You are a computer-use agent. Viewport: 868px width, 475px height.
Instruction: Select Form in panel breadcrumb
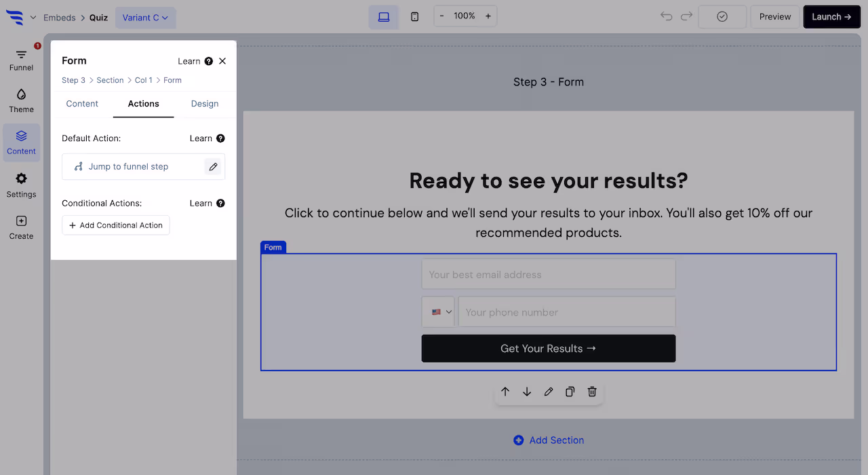tap(172, 80)
